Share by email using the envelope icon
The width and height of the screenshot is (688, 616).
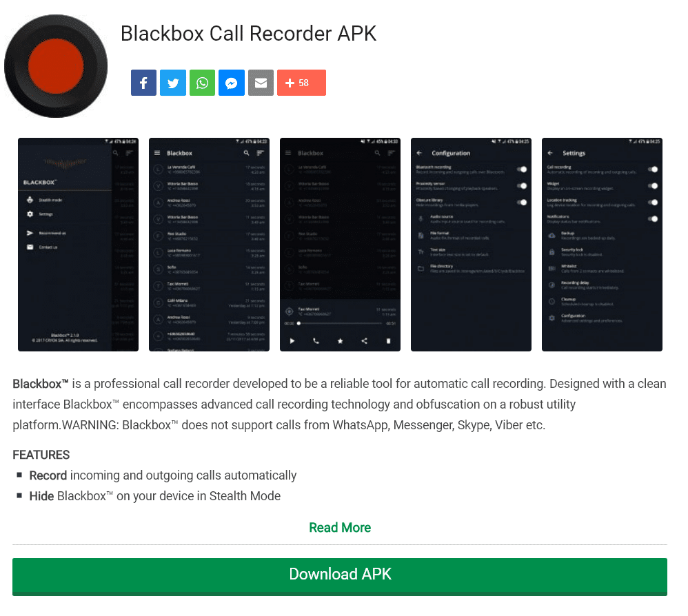click(261, 83)
